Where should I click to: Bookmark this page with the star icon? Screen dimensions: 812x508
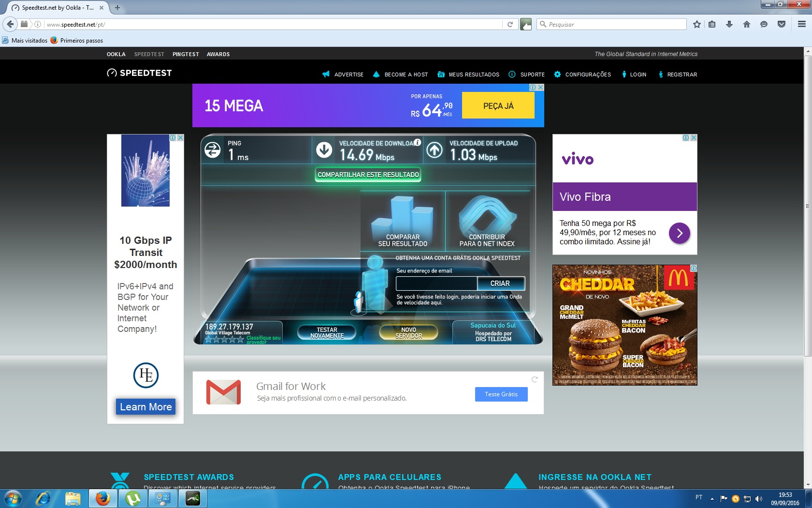click(697, 24)
